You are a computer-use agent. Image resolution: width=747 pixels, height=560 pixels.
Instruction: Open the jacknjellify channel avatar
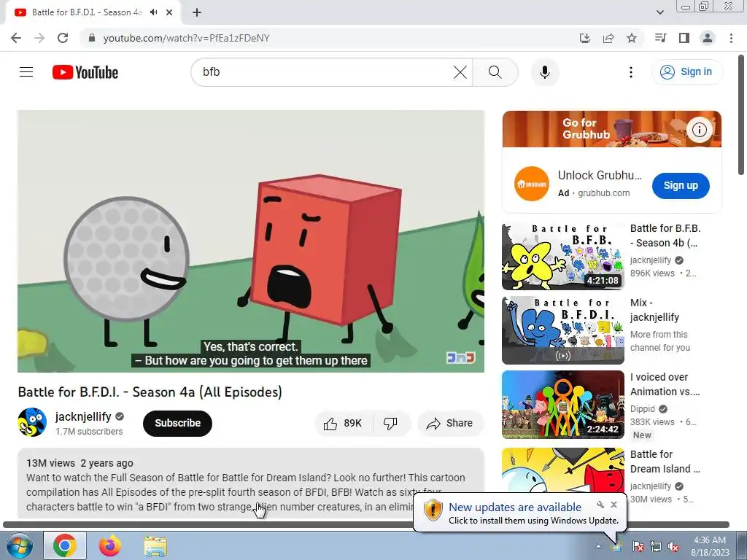click(32, 422)
